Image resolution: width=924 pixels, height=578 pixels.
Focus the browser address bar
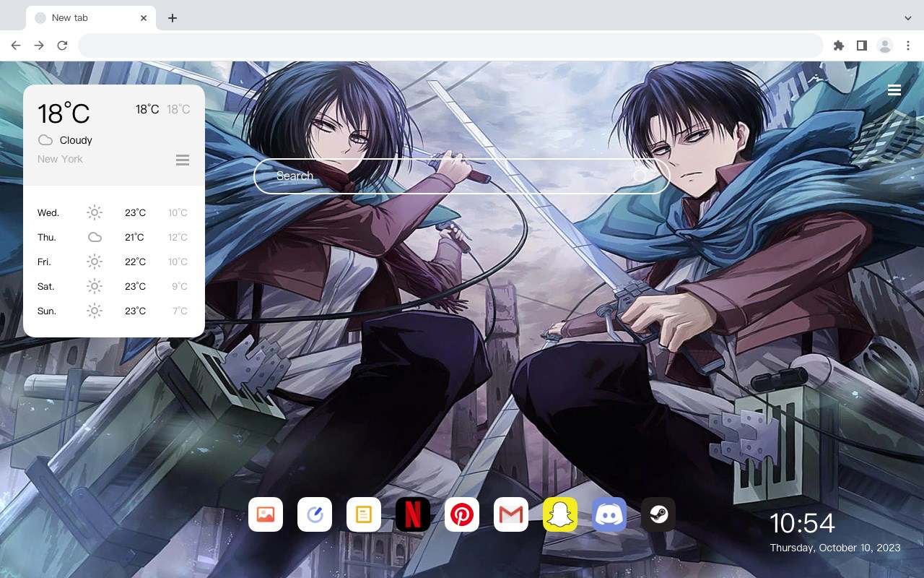click(450, 46)
